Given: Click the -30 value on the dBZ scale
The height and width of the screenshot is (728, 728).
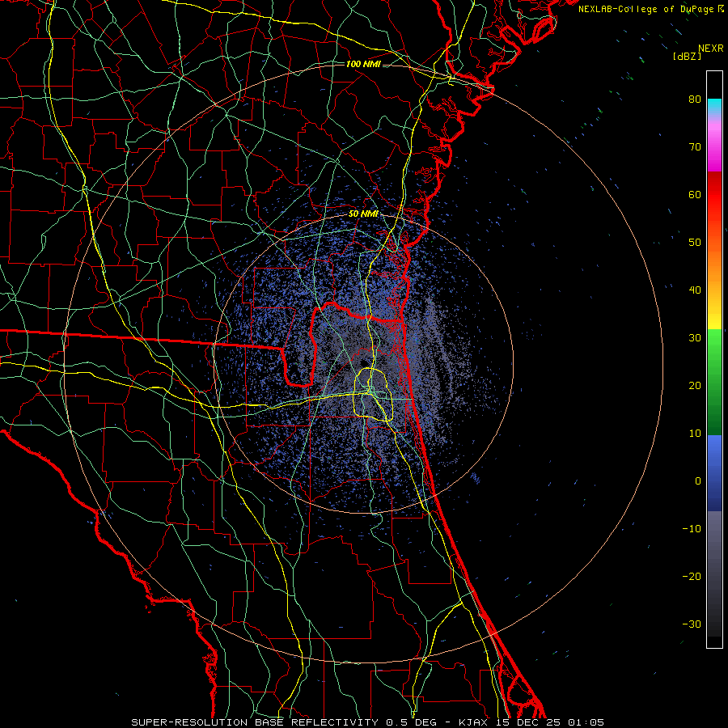Looking at the screenshot, I should point(692,624).
